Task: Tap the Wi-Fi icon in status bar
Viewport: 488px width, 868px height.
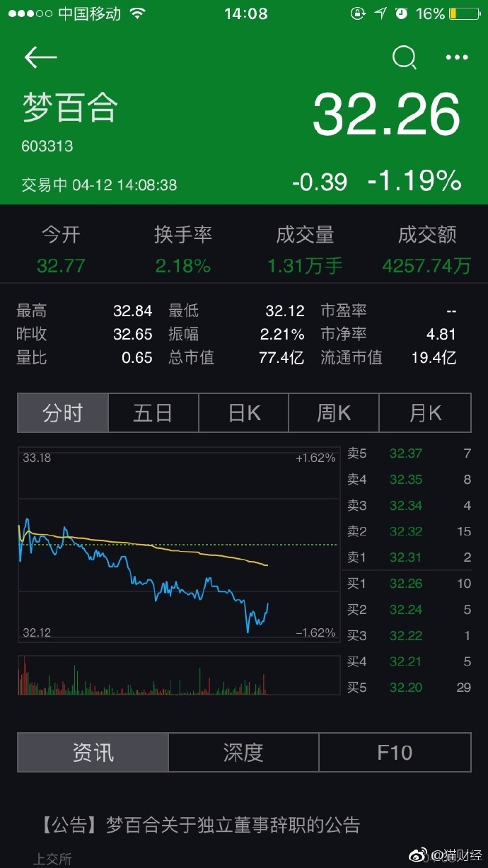Action: 138,14
